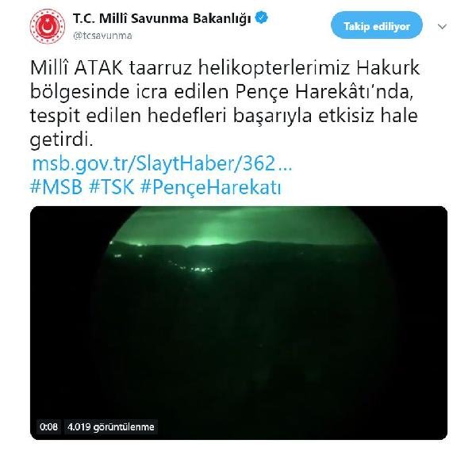Image resolution: width=476 pixels, height=451 pixels.
Task: Click the 0:08 video duration label
Action: tap(48, 426)
